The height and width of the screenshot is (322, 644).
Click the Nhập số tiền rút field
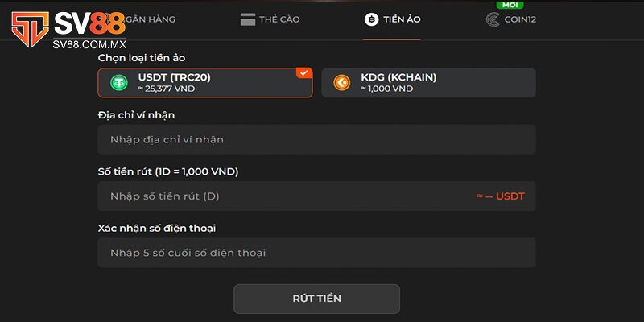coord(282,196)
